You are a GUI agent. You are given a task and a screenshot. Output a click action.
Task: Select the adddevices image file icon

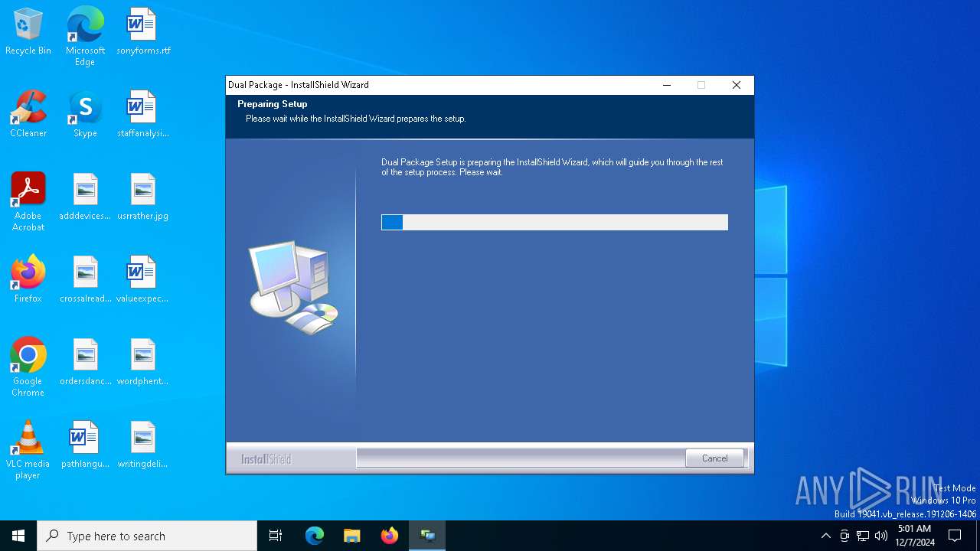(x=85, y=197)
